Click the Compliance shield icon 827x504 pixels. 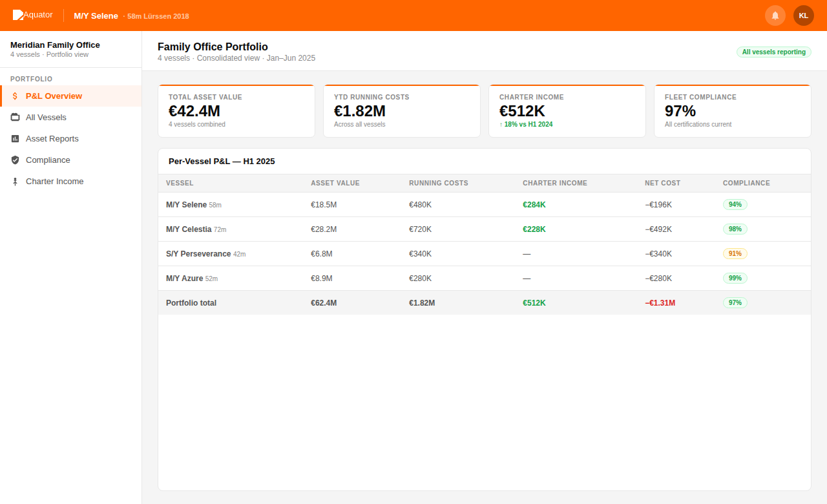15,160
